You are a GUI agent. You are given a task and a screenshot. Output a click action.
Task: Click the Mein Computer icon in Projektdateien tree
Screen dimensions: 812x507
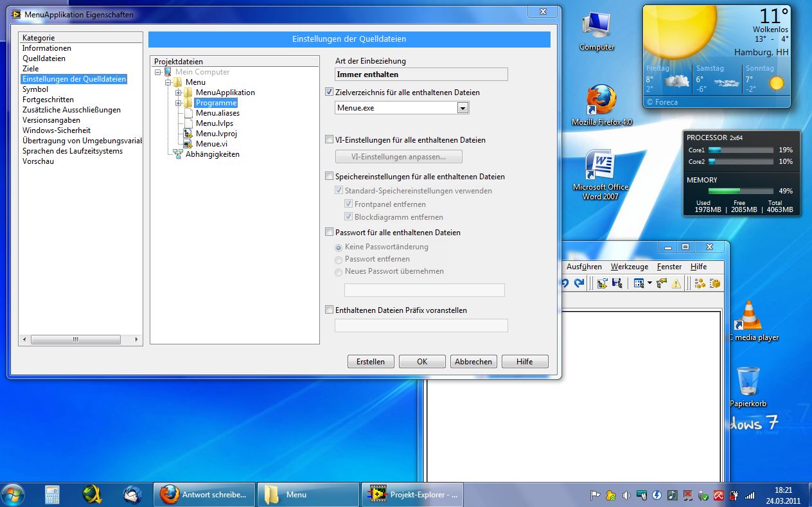(168, 72)
